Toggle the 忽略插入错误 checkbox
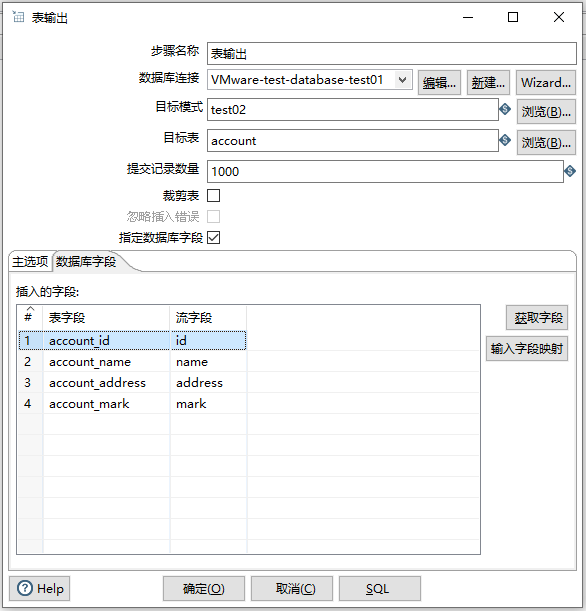 pyautogui.click(x=214, y=216)
